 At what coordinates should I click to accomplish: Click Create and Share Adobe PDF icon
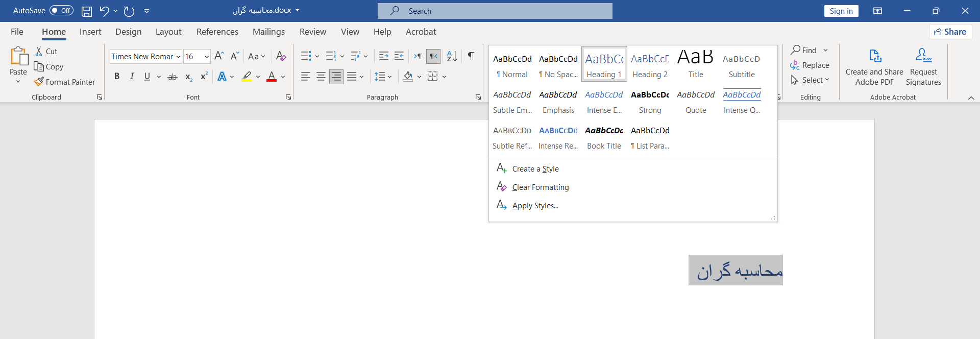pyautogui.click(x=874, y=56)
